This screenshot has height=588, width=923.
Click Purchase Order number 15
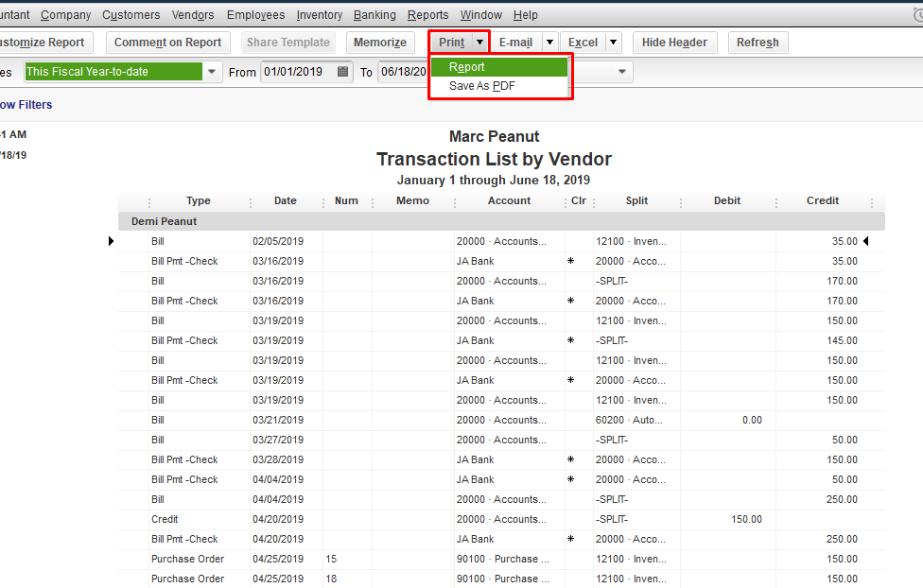331,559
